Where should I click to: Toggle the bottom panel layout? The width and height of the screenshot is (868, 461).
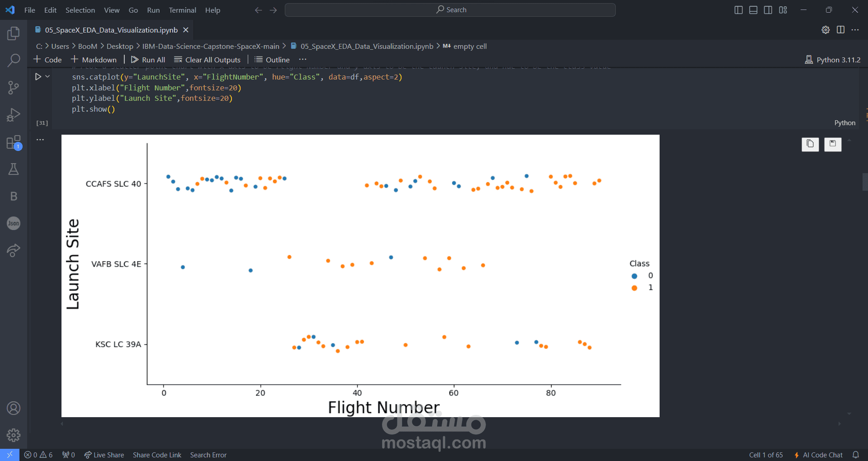(753, 10)
